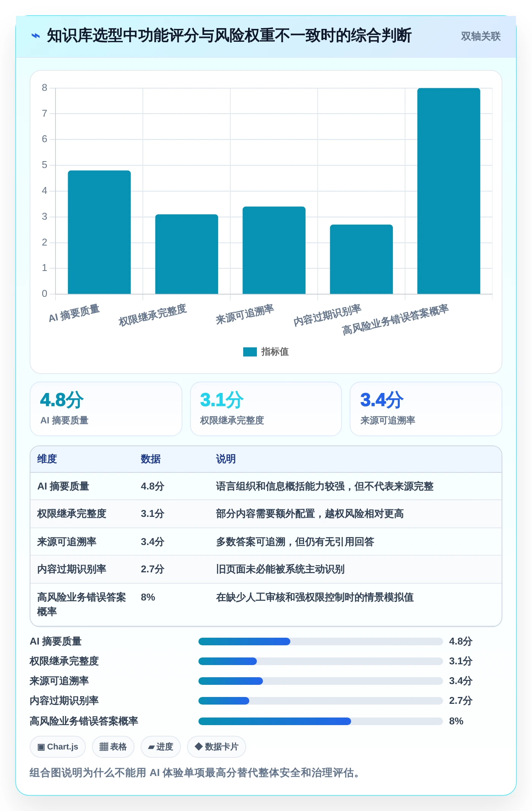
Task: Click the 来源可追溯率 bar in the chart
Action: (x=274, y=250)
